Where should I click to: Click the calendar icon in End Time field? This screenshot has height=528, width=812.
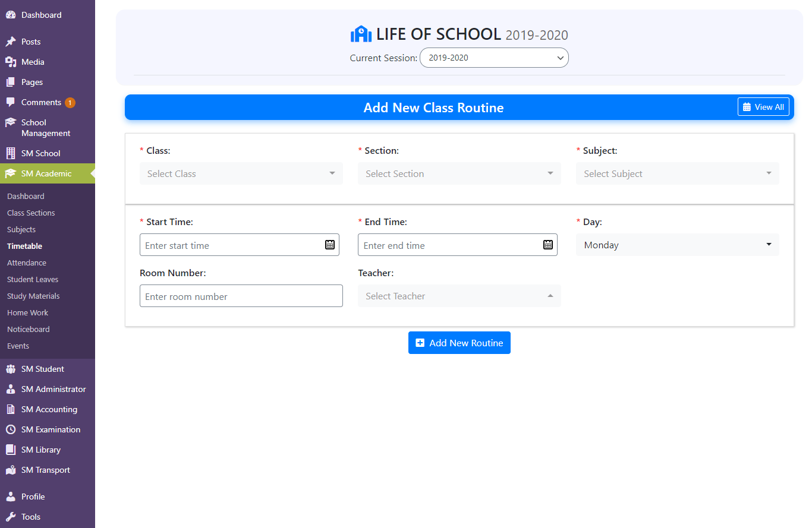pyautogui.click(x=548, y=245)
